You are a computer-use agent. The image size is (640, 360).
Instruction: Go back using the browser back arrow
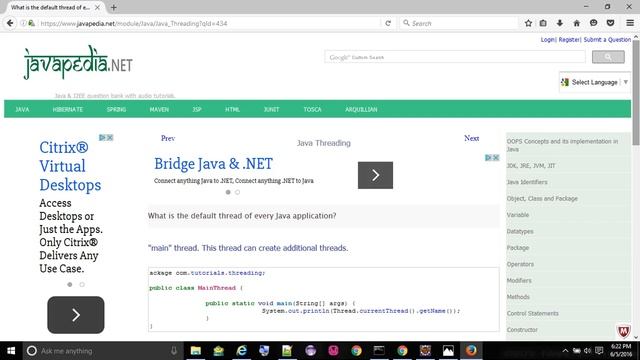click(10, 23)
